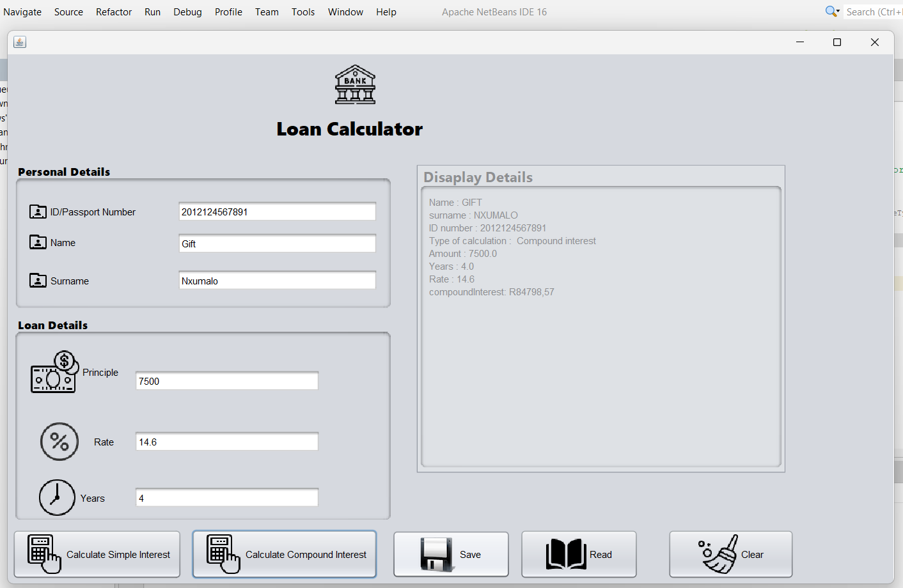Open the search dropdown arrow near the magnifier
Viewport: 903px width, 588px height.
click(836, 12)
